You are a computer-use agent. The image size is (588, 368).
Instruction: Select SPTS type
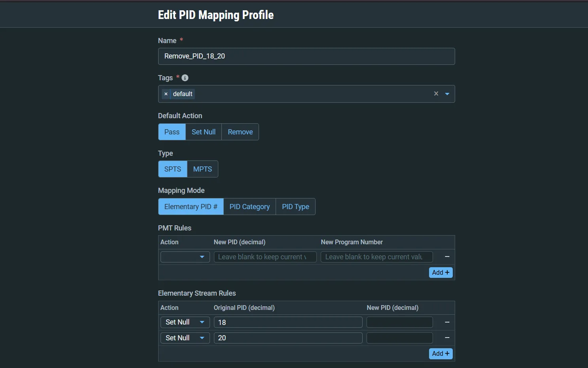click(173, 169)
